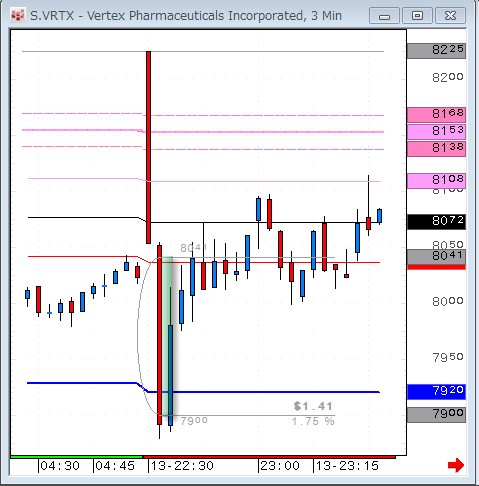Click the 8200 price axis value

tap(448, 78)
